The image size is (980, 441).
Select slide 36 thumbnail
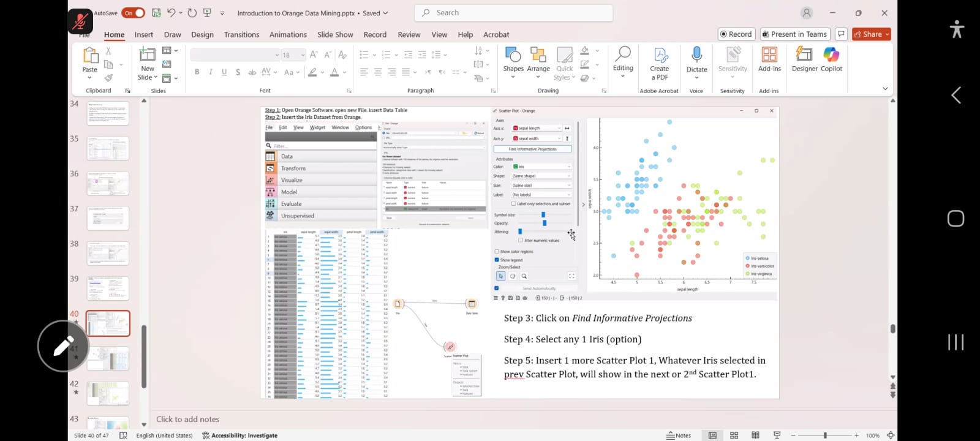(x=108, y=183)
